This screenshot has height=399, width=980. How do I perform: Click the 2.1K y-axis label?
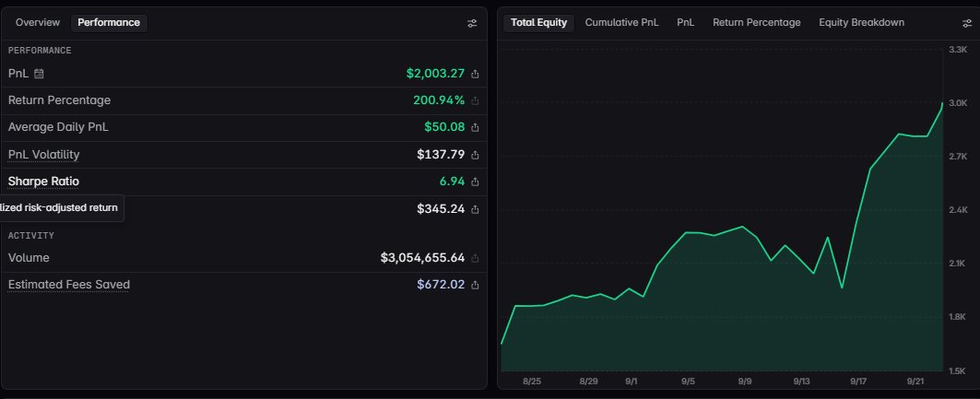958,264
